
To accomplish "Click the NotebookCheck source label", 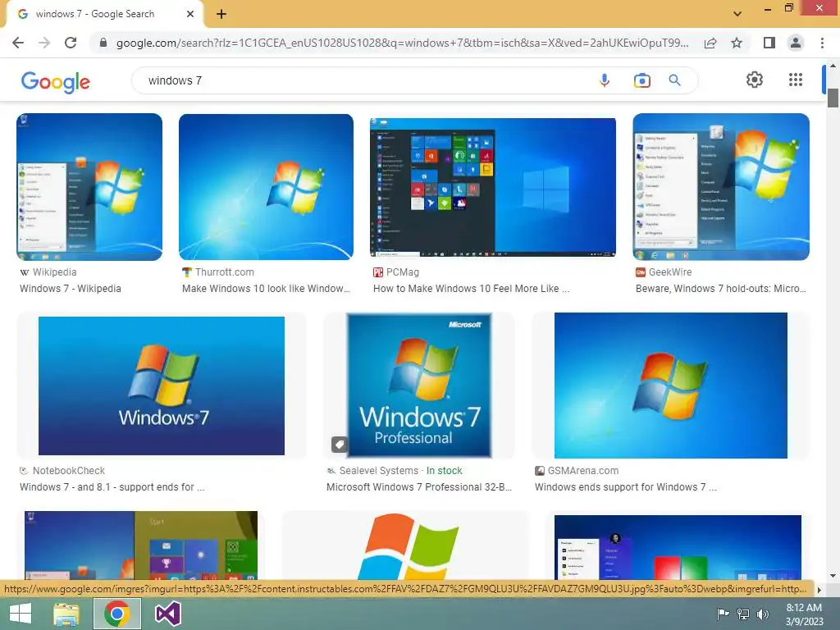I will pos(69,471).
